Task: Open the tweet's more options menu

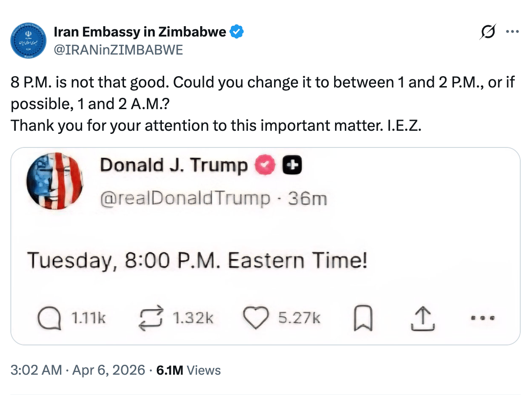Action: point(513,32)
